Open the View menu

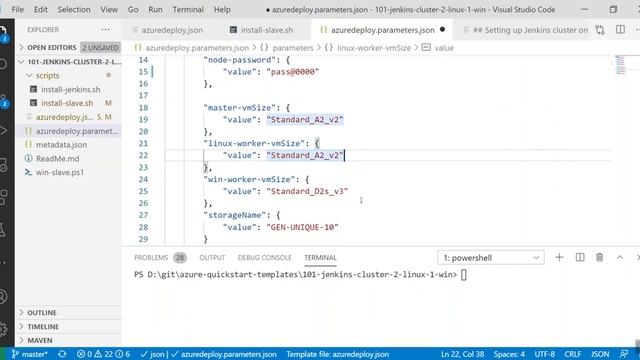109,9
